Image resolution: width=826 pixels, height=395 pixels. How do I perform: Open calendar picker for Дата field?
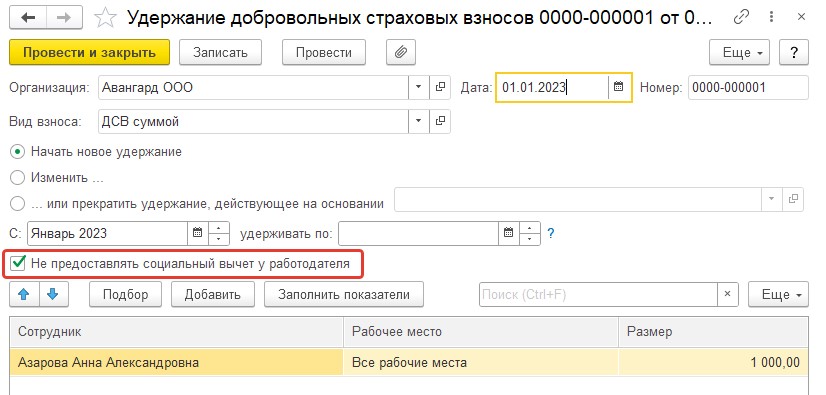click(x=619, y=87)
